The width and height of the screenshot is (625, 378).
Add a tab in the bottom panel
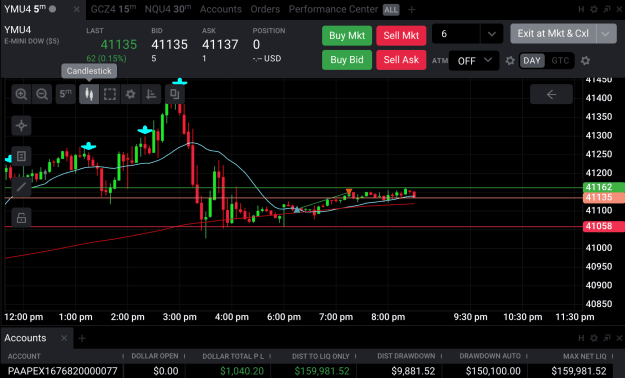[x=82, y=338]
